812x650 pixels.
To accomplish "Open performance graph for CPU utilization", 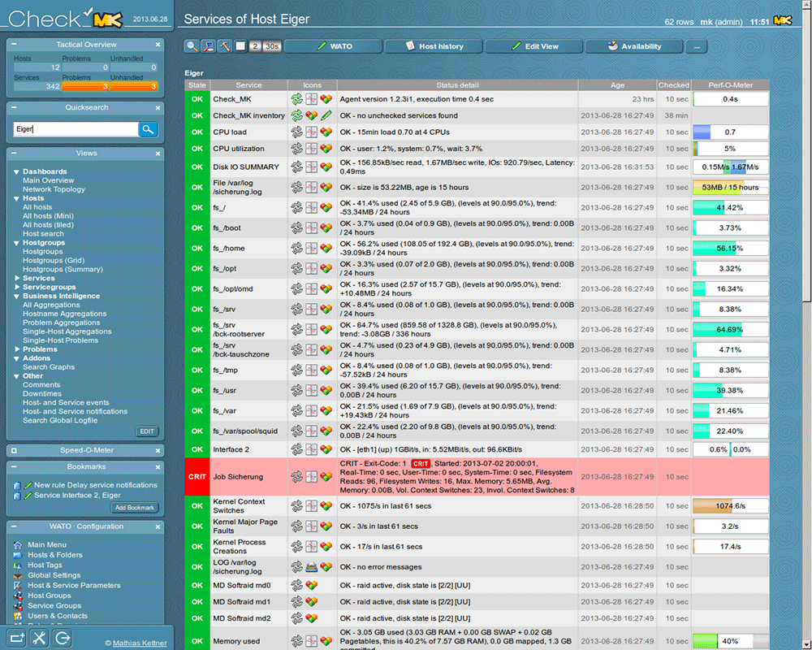I will [x=311, y=149].
